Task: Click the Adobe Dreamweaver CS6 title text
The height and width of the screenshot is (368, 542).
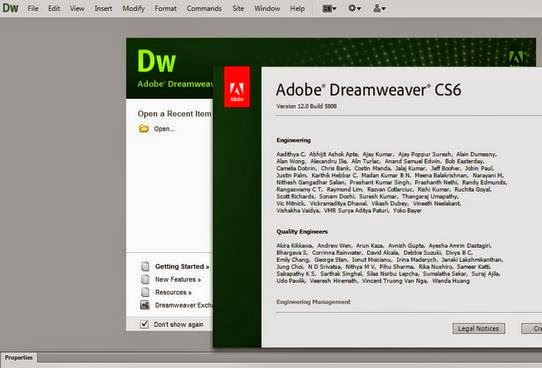Action: tap(368, 90)
